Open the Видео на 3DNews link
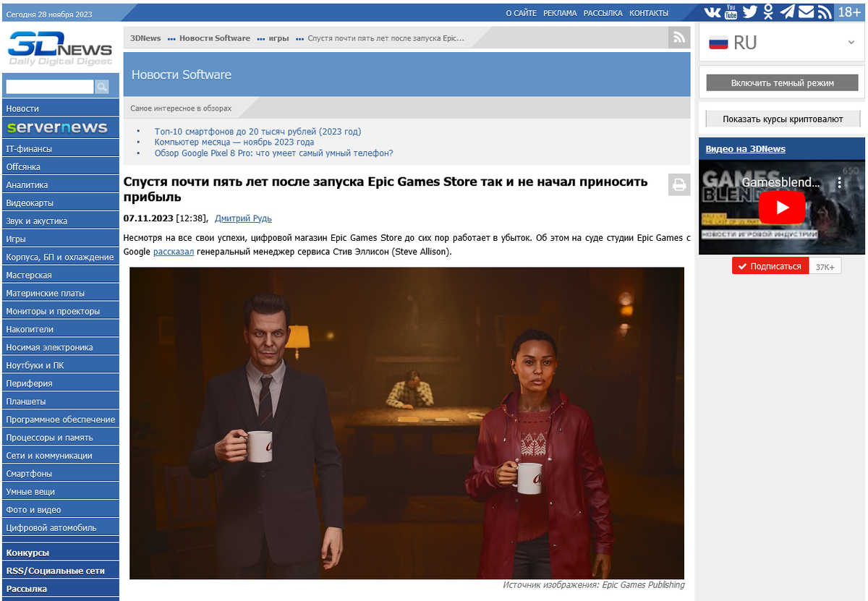Viewport: 868px width, 601px height. 746,149
